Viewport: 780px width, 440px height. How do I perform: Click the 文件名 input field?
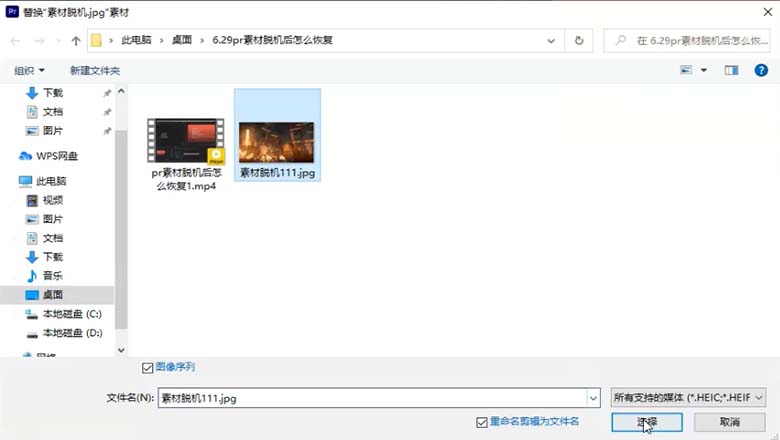coord(372,398)
